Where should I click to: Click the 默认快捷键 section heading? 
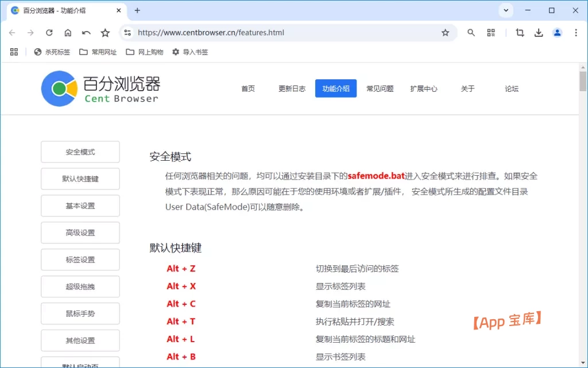click(176, 247)
